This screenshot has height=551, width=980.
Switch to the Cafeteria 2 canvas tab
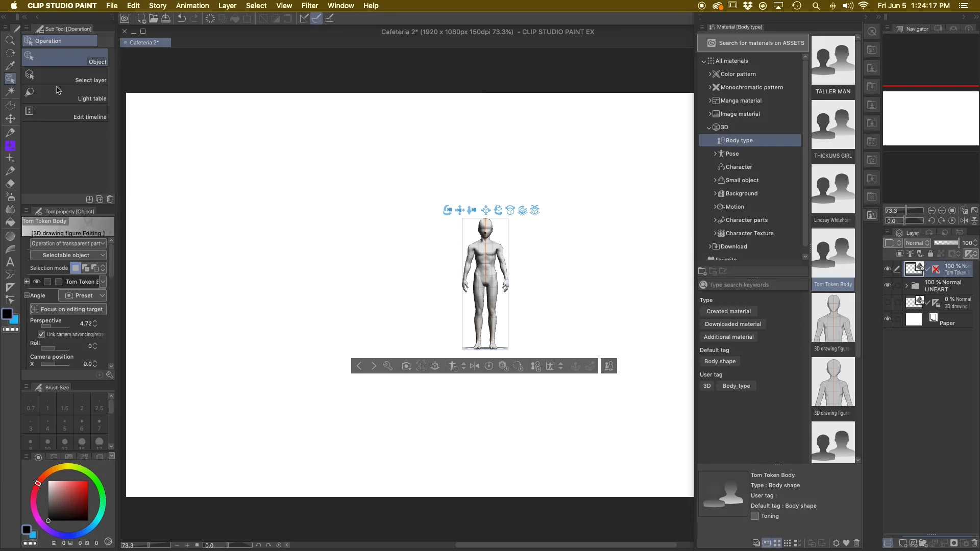[144, 42]
